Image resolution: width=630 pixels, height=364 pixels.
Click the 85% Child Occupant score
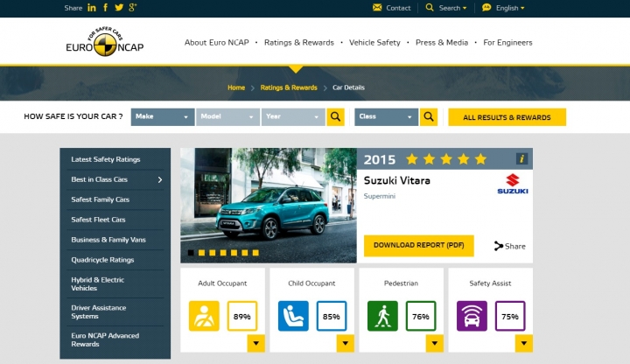point(332,316)
